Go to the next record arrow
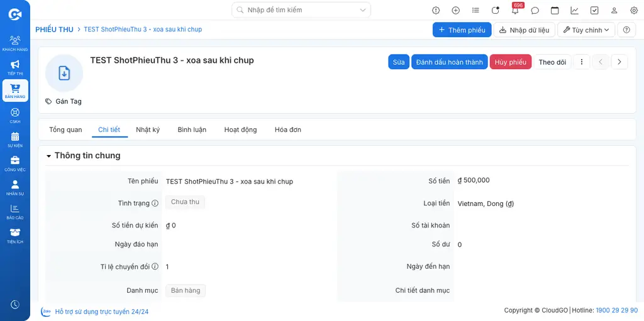This screenshot has width=644, height=321. pyautogui.click(x=619, y=62)
